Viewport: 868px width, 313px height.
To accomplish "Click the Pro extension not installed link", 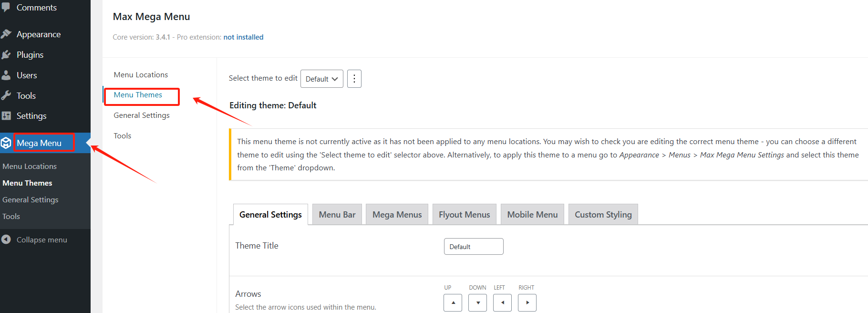I will point(243,37).
